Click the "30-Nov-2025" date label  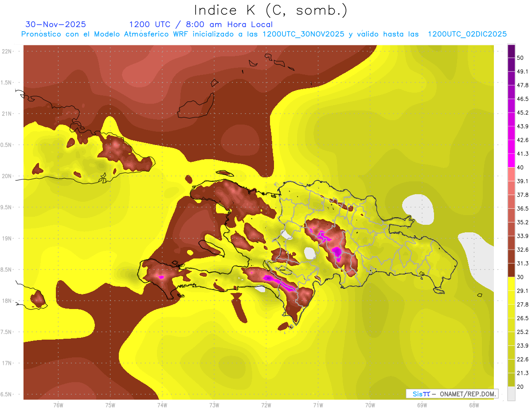[56, 24]
